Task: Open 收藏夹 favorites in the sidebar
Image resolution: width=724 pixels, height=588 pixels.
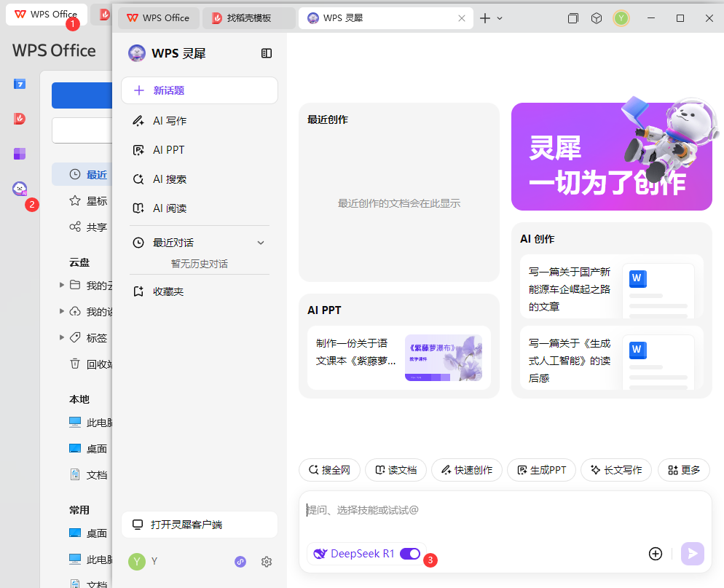Action: (x=200, y=291)
